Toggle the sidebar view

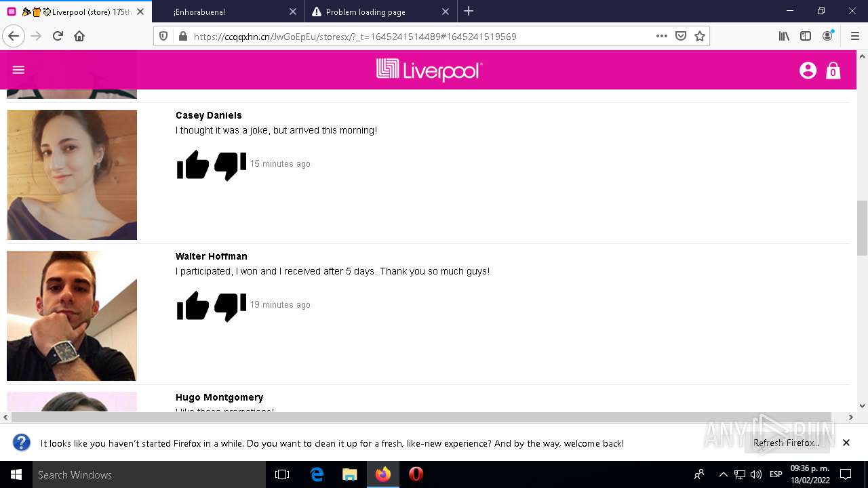806,37
